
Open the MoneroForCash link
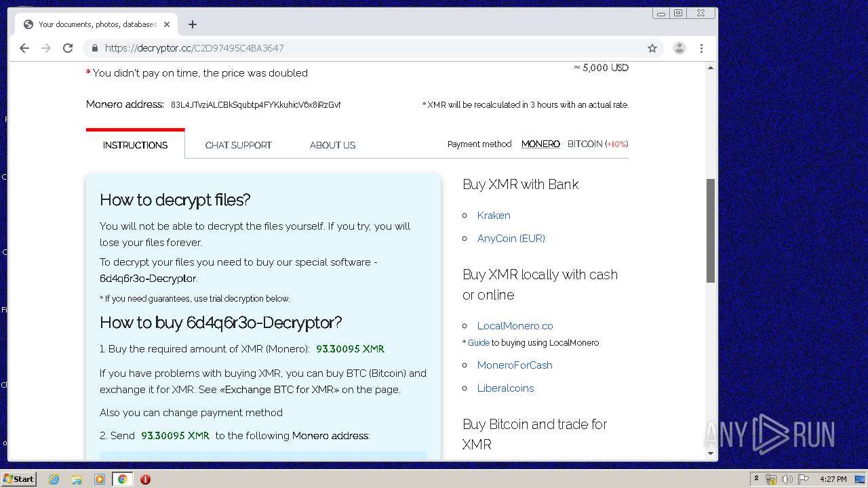click(x=515, y=365)
